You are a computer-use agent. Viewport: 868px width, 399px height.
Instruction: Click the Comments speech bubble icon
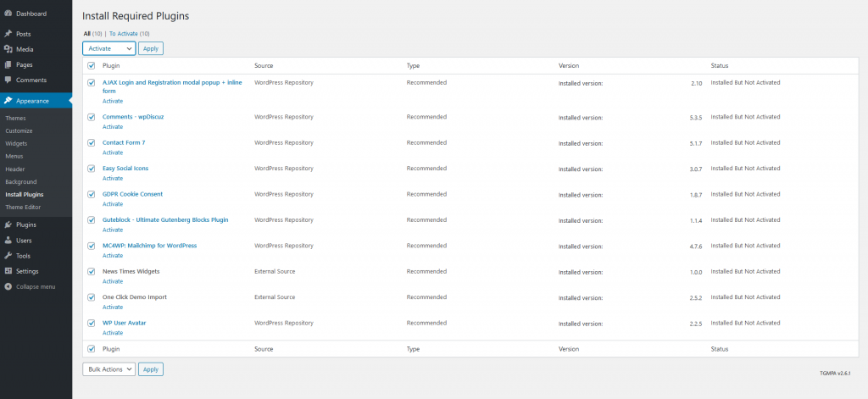(8, 80)
